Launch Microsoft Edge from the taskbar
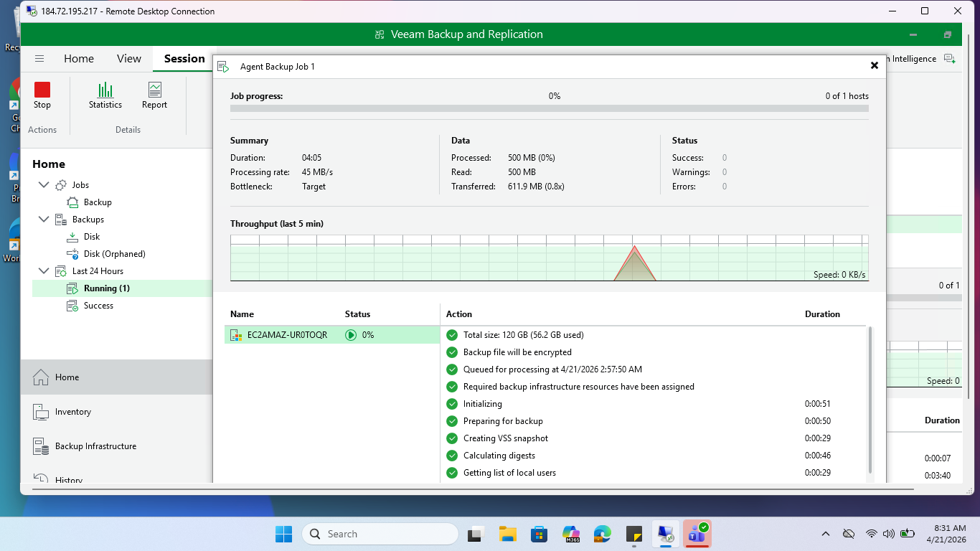Screen dimensions: 980x551 602,534
